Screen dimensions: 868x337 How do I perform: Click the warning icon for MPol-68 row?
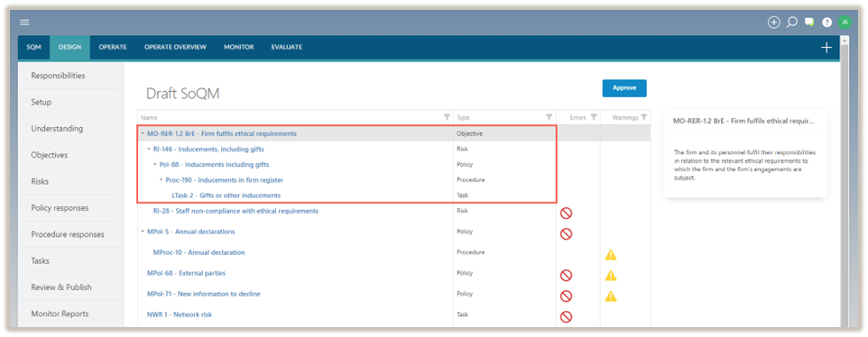click(x=611, y=275)
